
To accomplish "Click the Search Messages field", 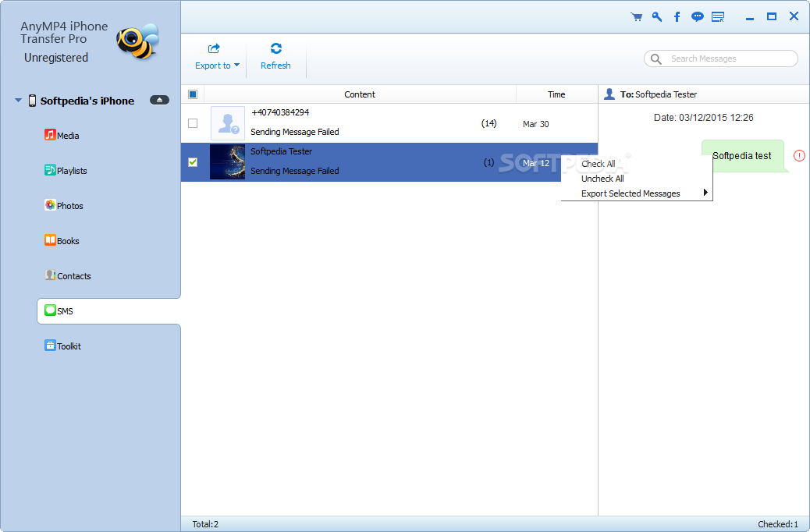I will [721, 59].
